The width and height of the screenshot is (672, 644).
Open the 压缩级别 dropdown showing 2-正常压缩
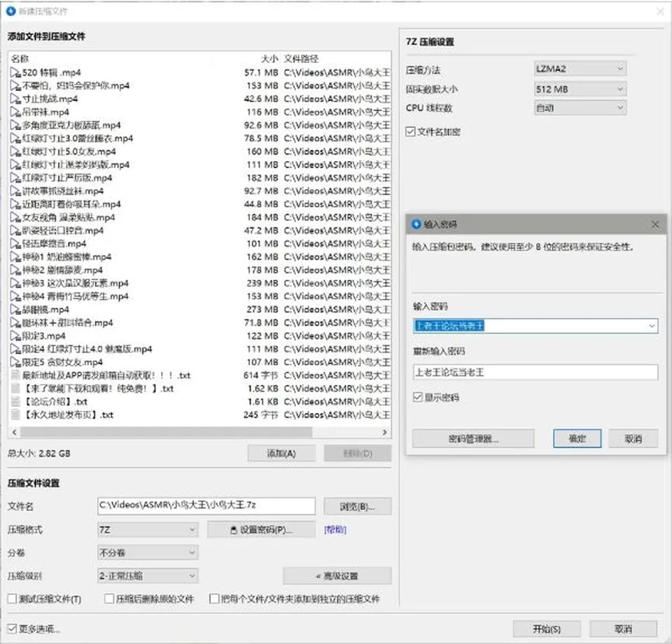coord(148,576)
